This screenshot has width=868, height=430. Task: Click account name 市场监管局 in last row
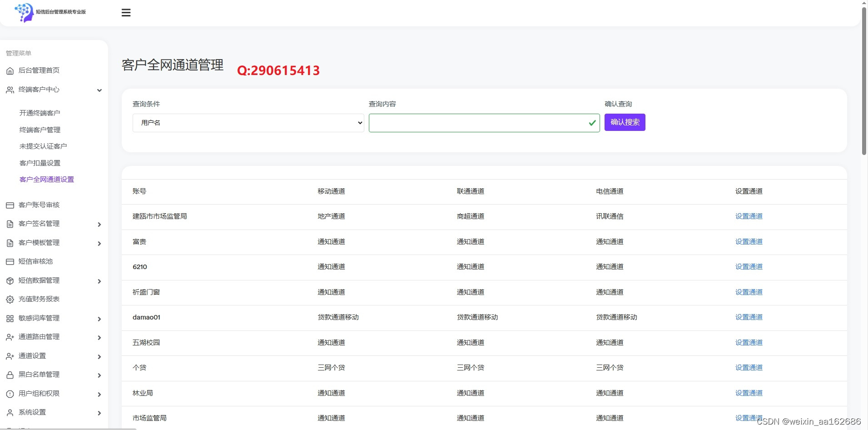pos(149,418)
